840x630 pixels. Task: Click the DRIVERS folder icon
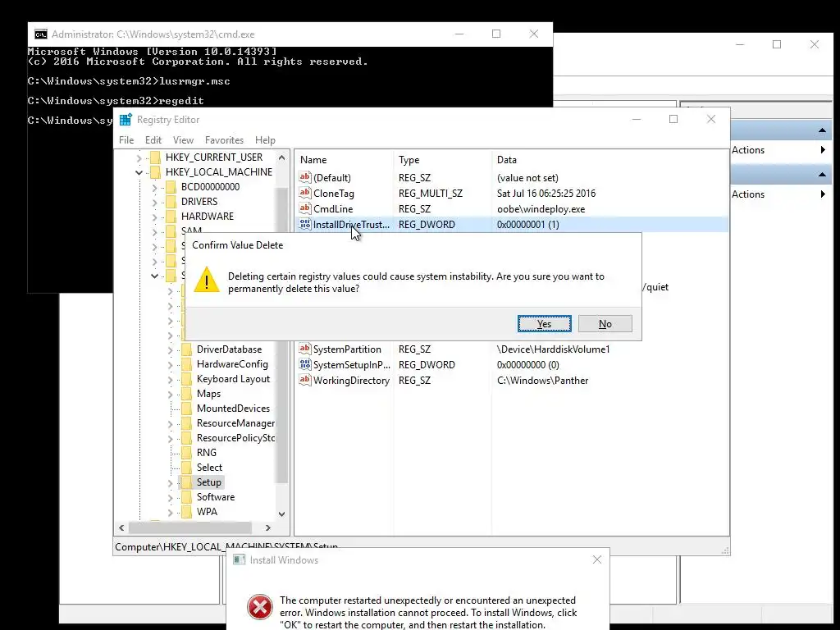(171, 202)
